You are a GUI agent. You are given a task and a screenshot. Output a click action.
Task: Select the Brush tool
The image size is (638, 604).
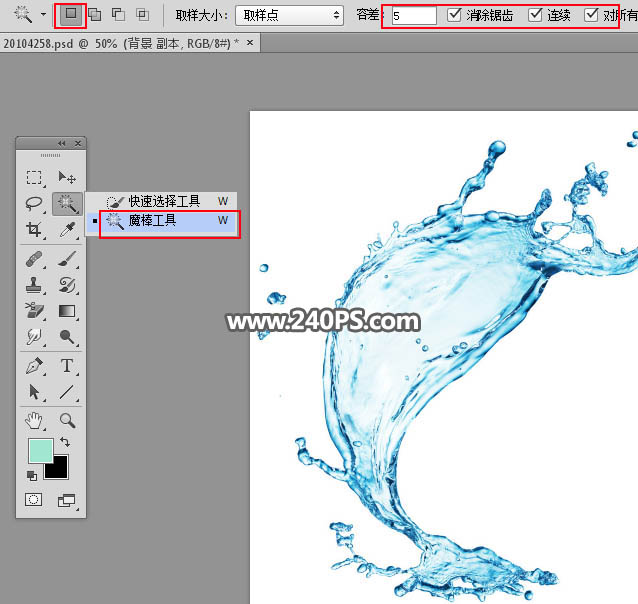click(67, 259)
